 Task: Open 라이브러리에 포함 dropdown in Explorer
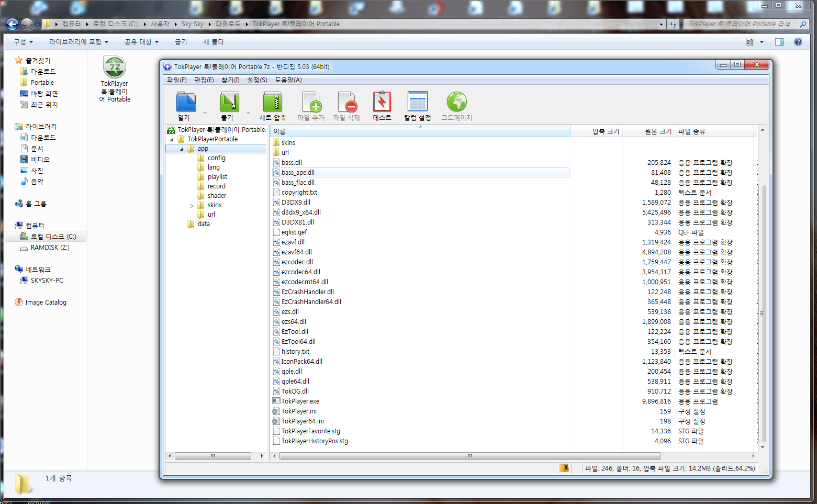click(x=79, y=42)
